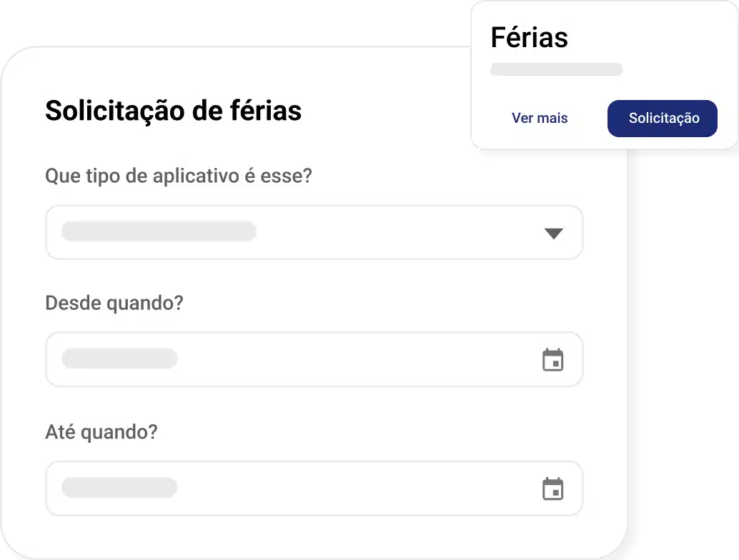739x560 pixels.
Task: Click the Desde quando? label
Action: (114, 303)
